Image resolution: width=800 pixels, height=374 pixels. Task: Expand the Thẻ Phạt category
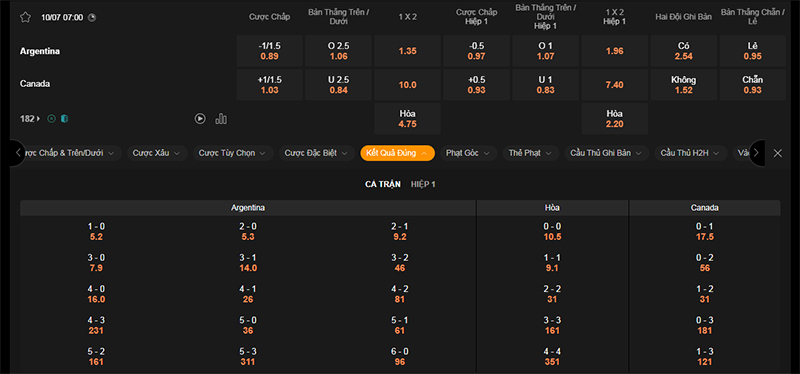[x=531, y=153]
